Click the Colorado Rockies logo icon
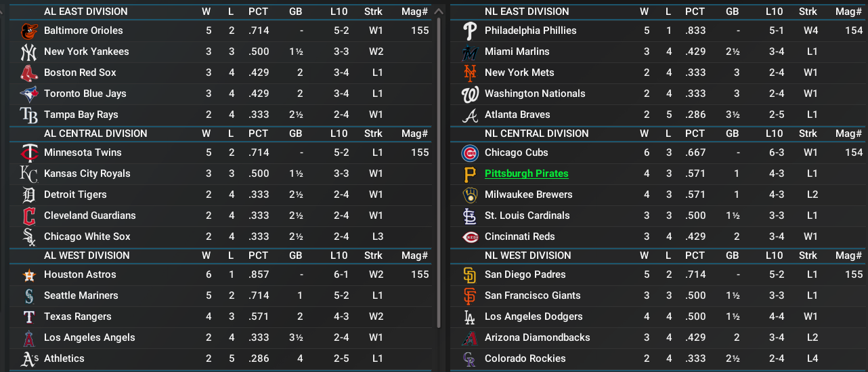This screenshot has height=372, width=868. tap(470, 358)
